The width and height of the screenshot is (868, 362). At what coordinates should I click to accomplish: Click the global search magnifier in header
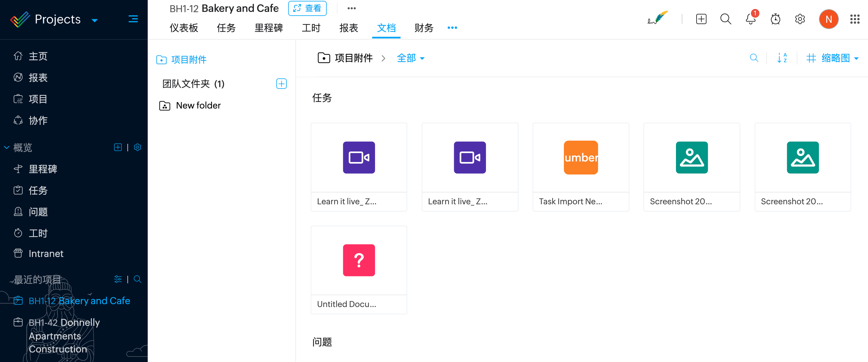[726, 19]
